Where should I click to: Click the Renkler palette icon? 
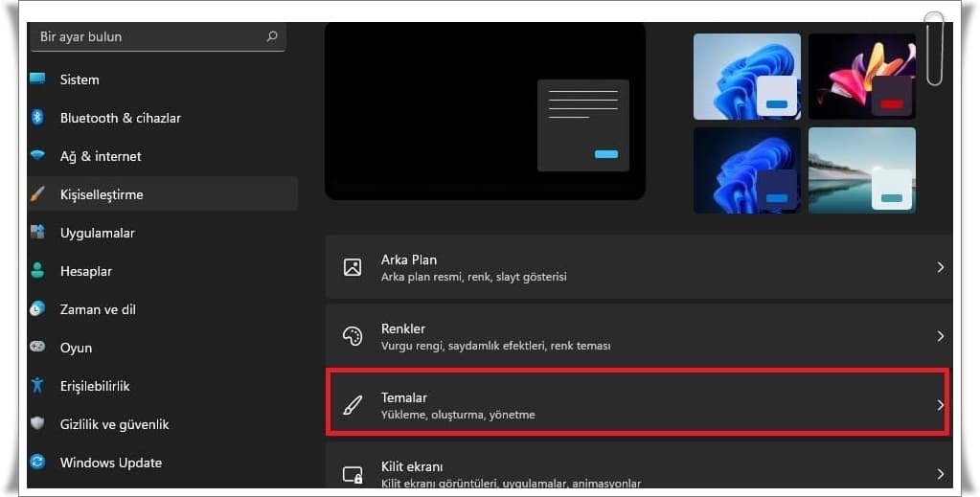click(353, 336)
